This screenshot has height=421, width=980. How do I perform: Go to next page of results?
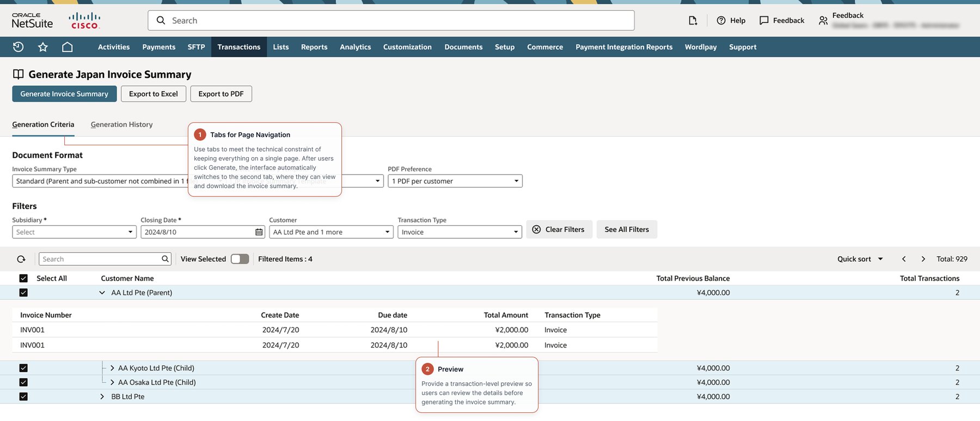[x=923, y=259]
